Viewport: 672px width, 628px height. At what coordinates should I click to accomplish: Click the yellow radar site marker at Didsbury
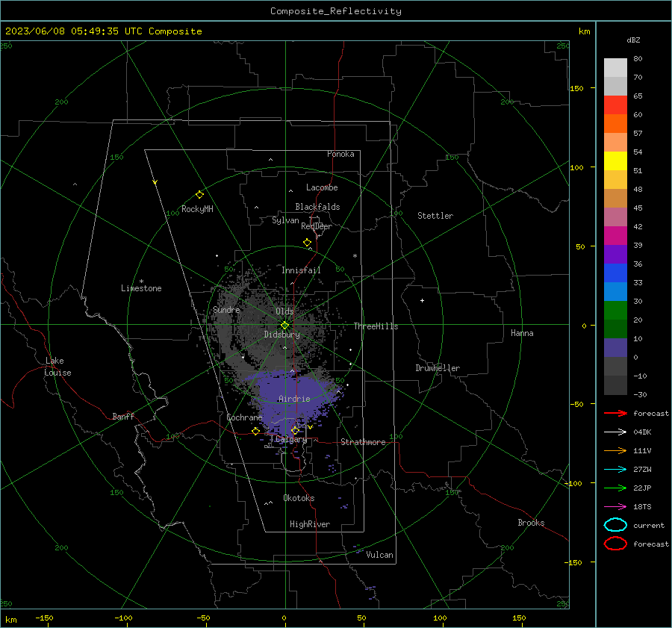[284, 326]
